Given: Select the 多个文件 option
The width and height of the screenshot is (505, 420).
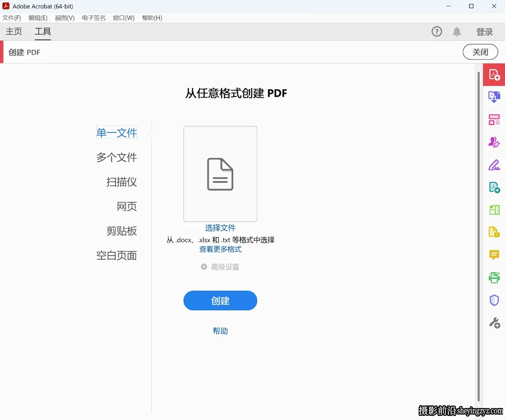Looking at the screenshot, I should [117, 157].
